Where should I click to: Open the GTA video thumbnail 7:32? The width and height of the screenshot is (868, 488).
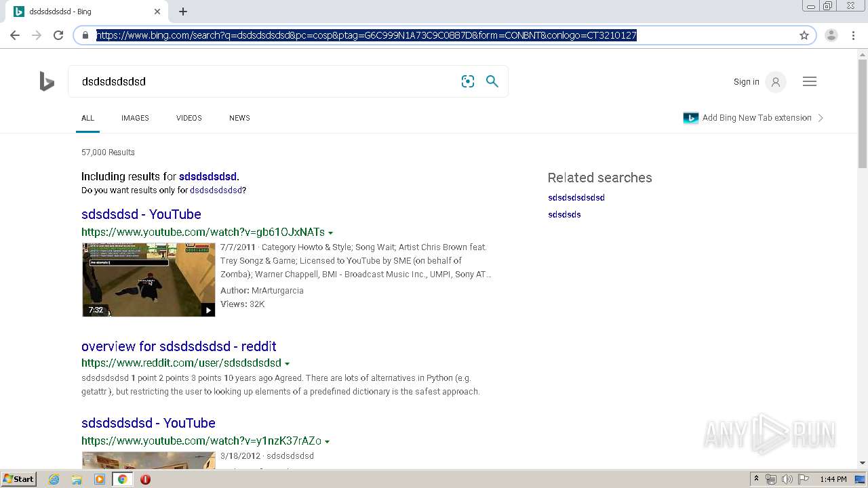[x=149, y=280]
